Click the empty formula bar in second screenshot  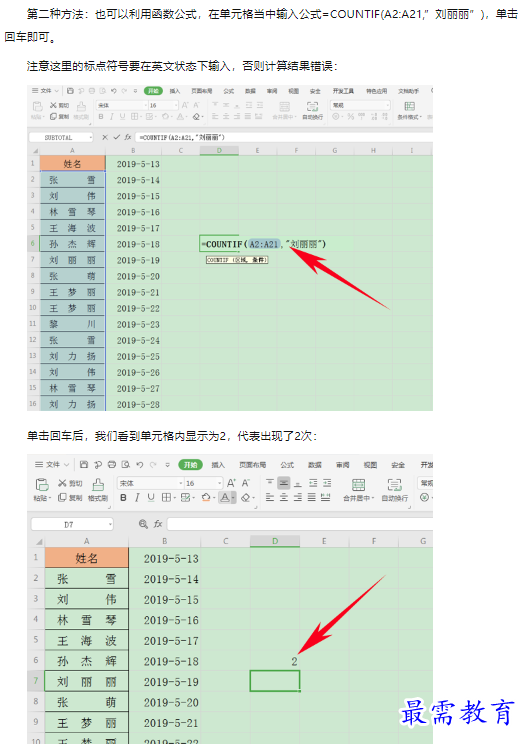pyautogui.click(x=300, y=524)
